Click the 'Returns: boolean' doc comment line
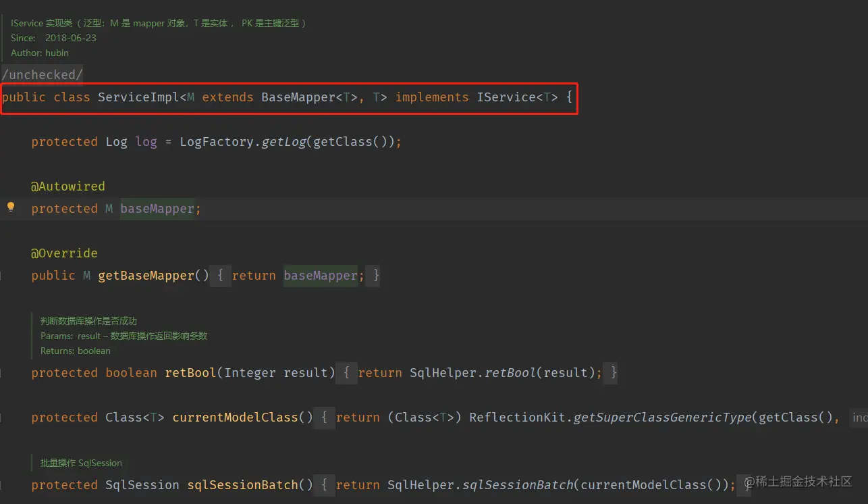 click(x=75, y=351)
